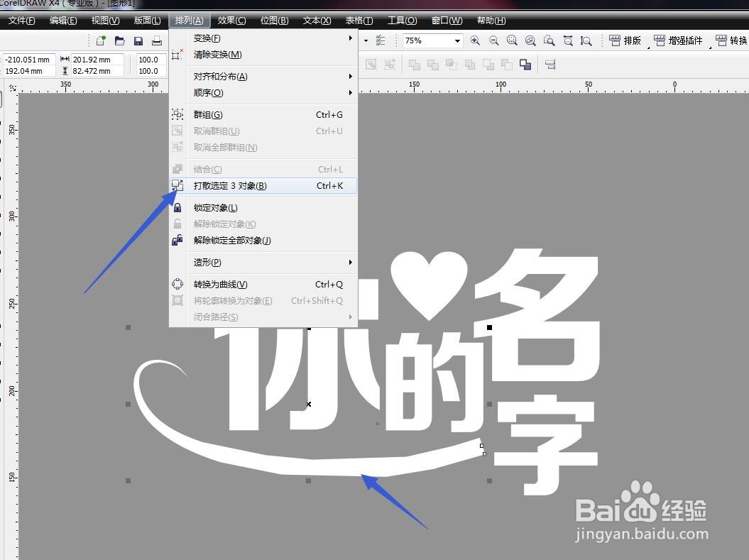This screenshot has width=749, height=560.
Task: Open the 编辑(E) menu
Action: pyautogui.click(x=63, y=21)
